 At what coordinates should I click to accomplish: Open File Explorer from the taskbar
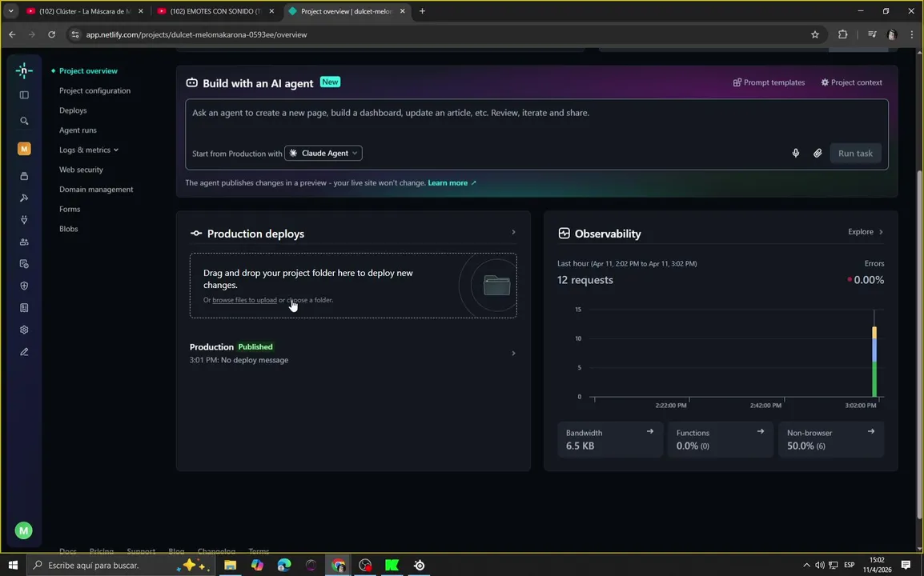230,566
